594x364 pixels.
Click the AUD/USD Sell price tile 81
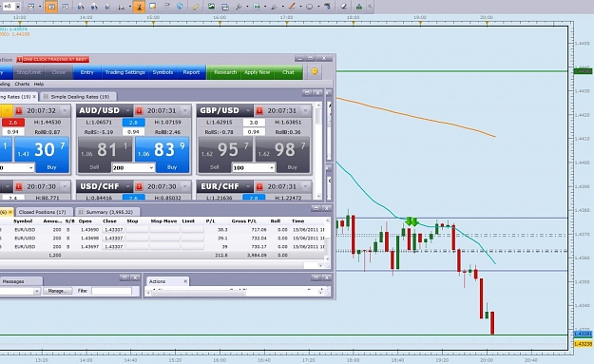105,155
